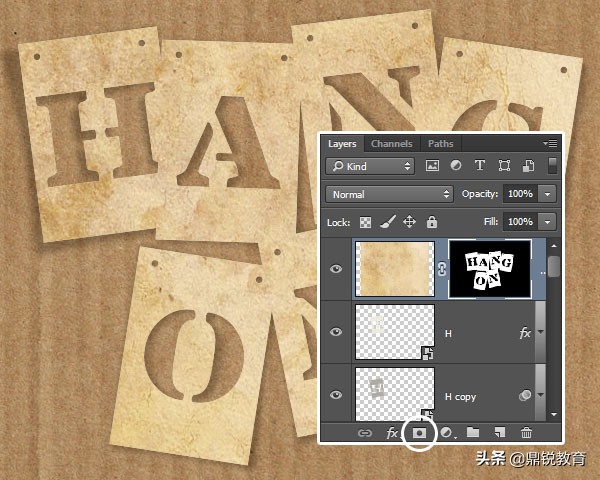
Task: Hide the H layer with eye icon
Action: click(337, 333)
